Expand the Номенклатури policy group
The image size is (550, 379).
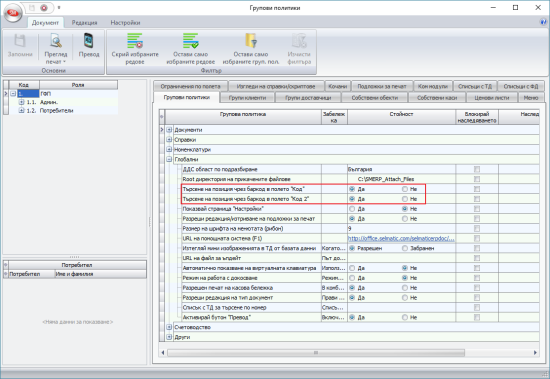pyautogui.click(x=169, y=149)
